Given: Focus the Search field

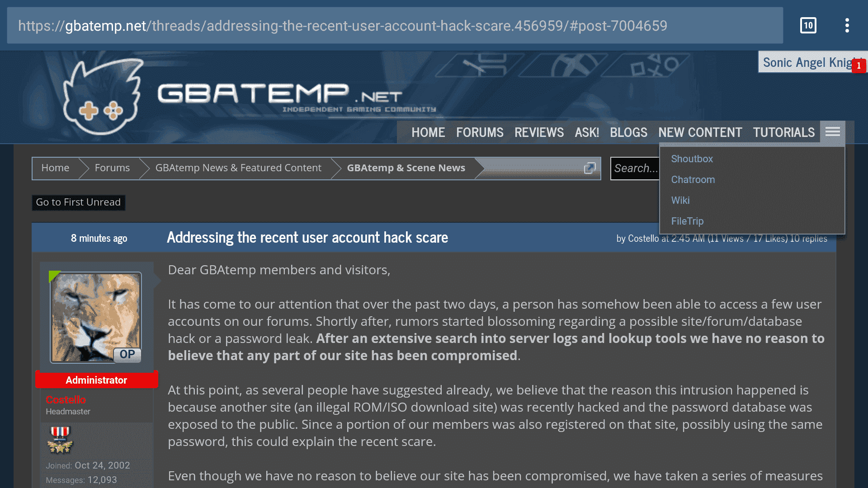Looking at the screenshot, I should (x=635, y=169).
